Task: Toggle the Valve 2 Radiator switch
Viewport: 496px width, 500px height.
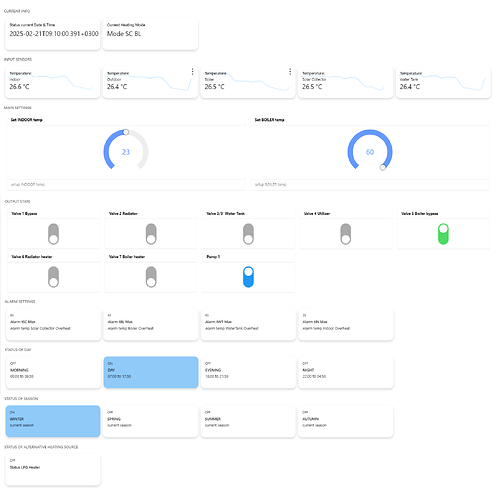Action: (x=151, y=234)
